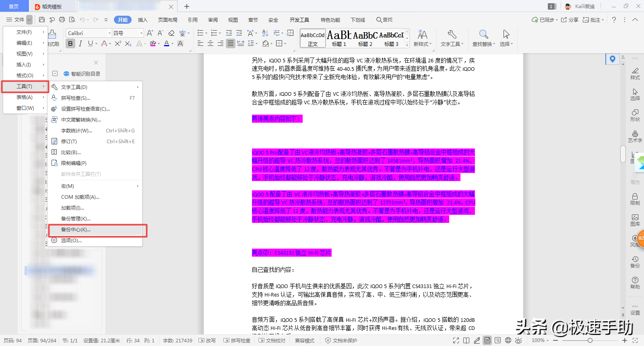Click the vertical scrollbar thumb
Screen dimensions: 644x346
(623, 154)
